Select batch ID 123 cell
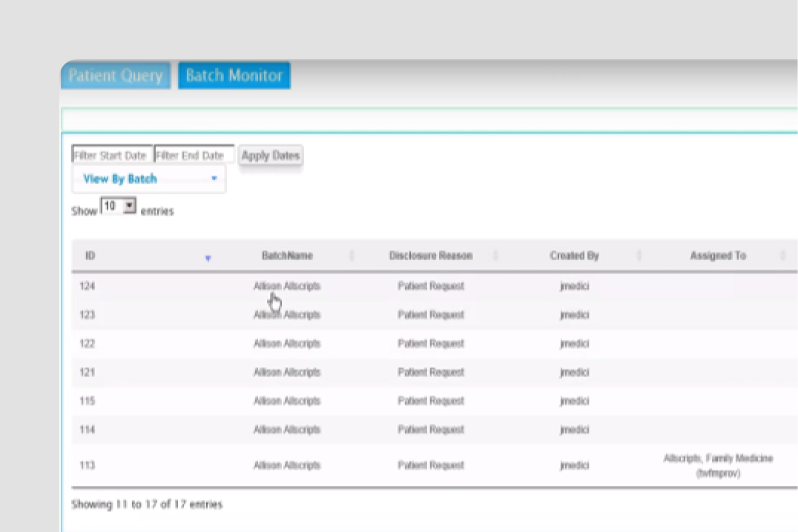Screen dimensions: 798x532 tap(88, 315)
